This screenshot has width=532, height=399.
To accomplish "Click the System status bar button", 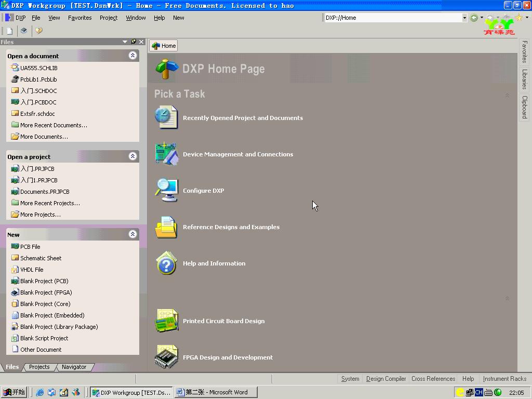I will pyautogui.click(x=350, y=379).
